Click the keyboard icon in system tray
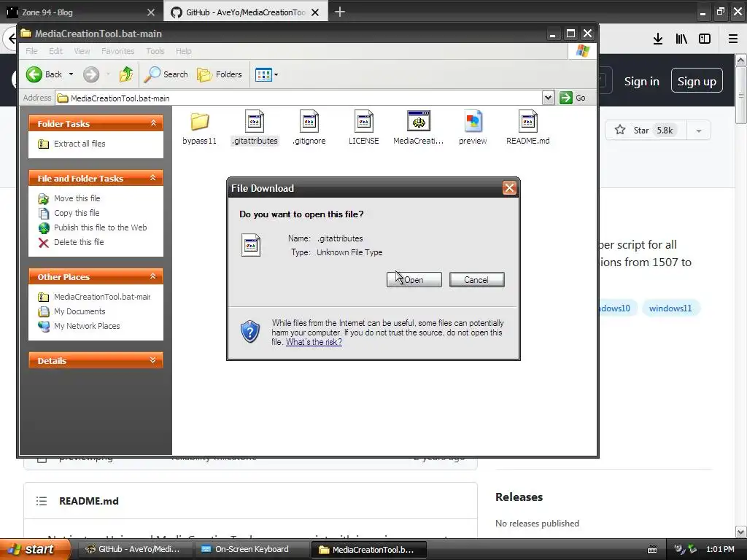 tap(652, 550)
